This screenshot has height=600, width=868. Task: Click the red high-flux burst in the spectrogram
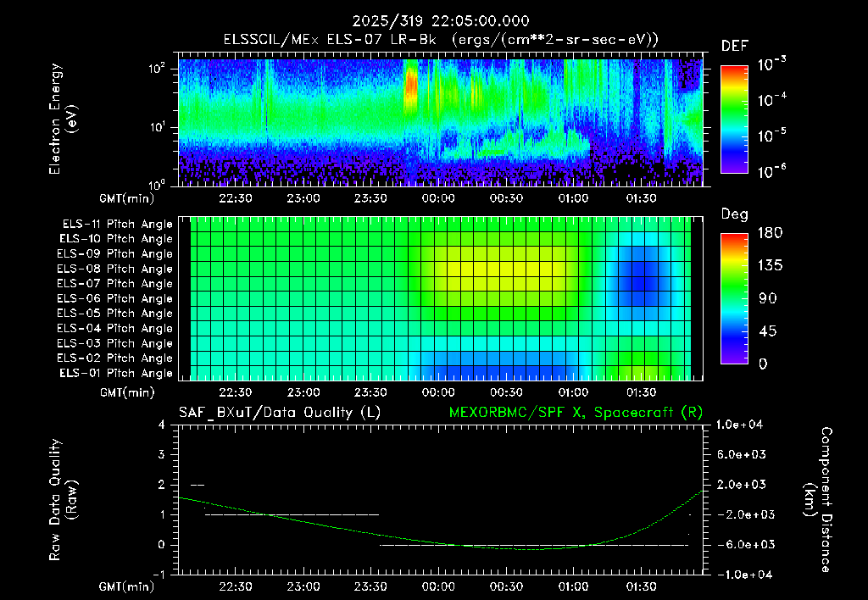[411, 85]
